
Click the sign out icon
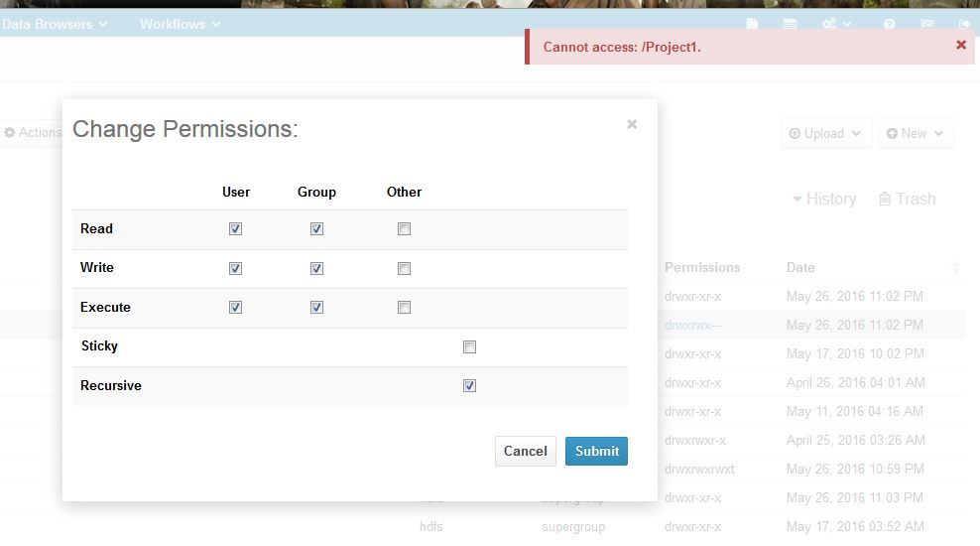pos(964,24)
